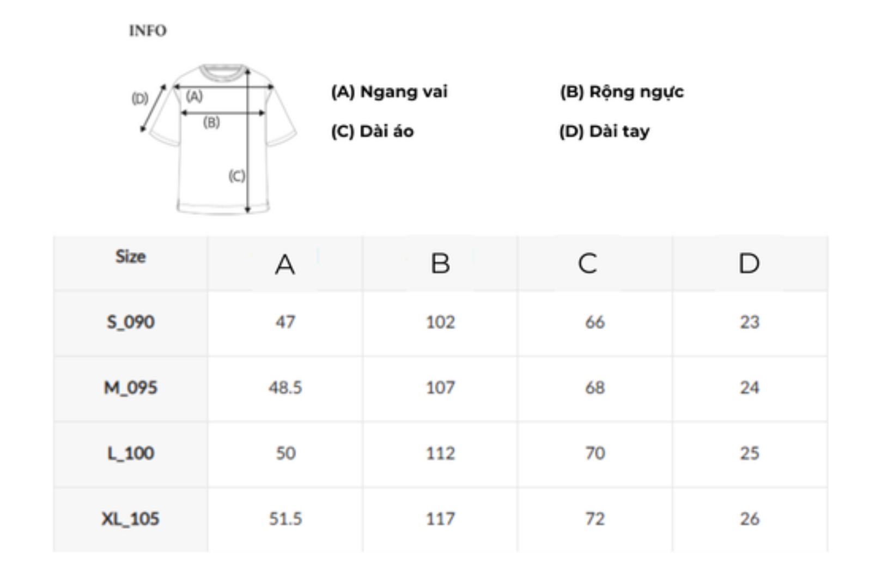Click the M_095 size row label
This screenshot has width=882, height=588.
click(131, 388)
